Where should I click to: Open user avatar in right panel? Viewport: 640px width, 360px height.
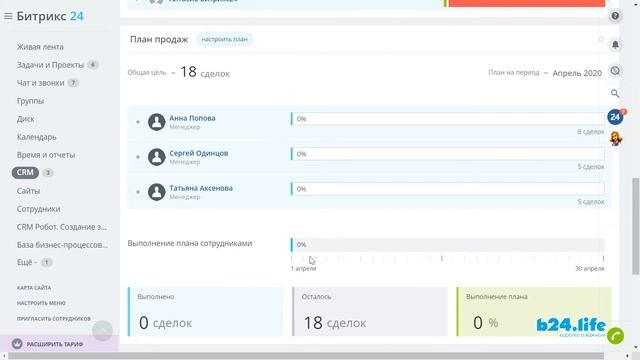click(x=616, y=138)
